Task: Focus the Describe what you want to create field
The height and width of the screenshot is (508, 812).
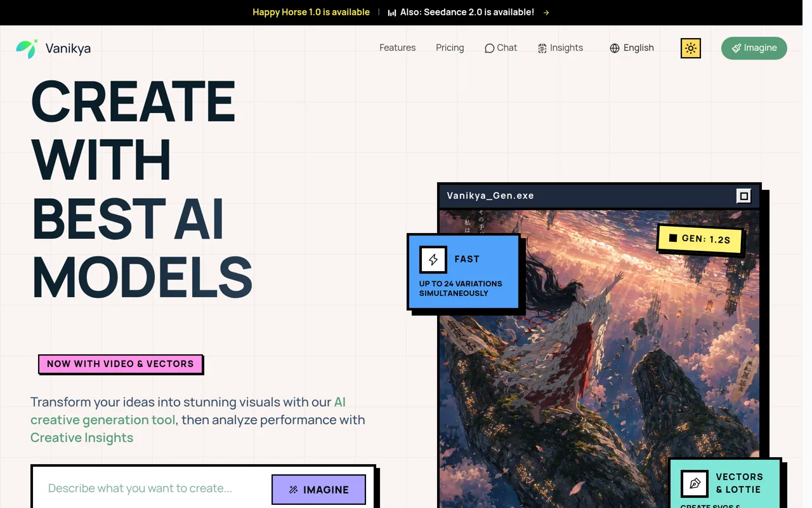Action: tap(155, 488)
